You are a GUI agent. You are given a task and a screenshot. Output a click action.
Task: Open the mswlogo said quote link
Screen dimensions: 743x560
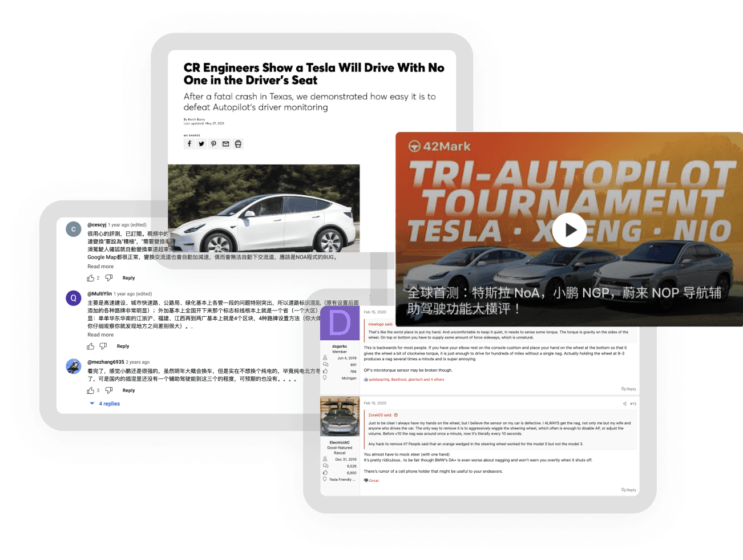pyautogui.click(x=381, y=324)
